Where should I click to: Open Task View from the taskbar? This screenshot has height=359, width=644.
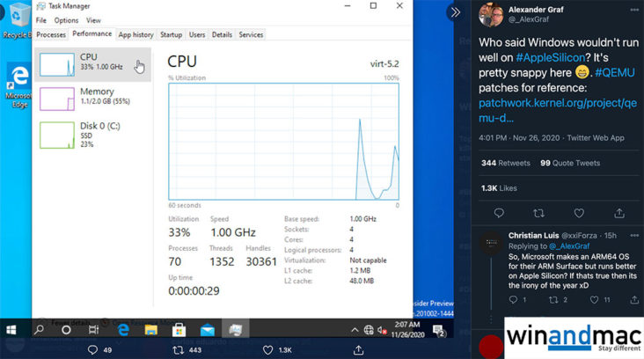point(93,330)
